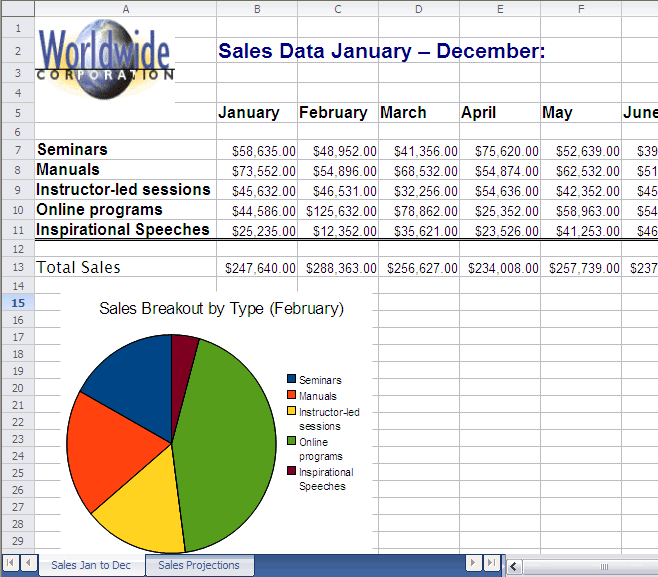Click orange Manuals legend swatch
658x577 pixels.
click(291, 395)
